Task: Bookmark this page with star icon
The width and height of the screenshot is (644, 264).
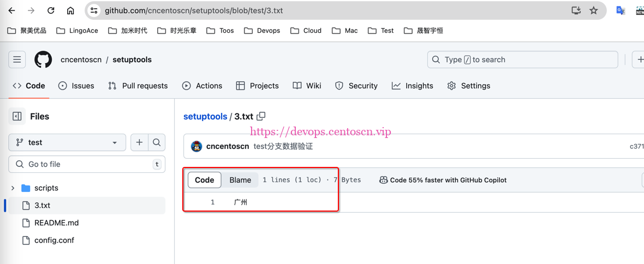Action: point(593,10)
